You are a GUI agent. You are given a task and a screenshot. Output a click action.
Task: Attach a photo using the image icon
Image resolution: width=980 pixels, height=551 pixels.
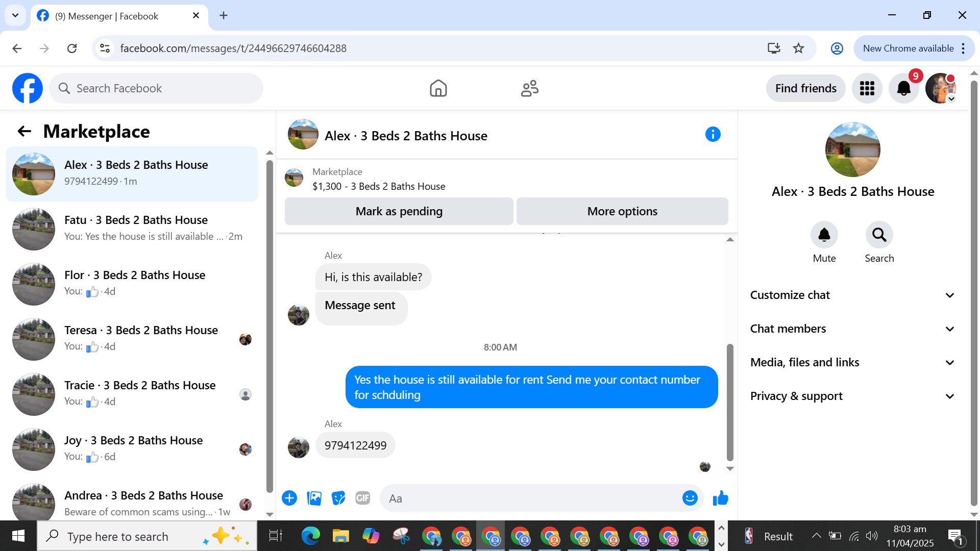(314, 498)
